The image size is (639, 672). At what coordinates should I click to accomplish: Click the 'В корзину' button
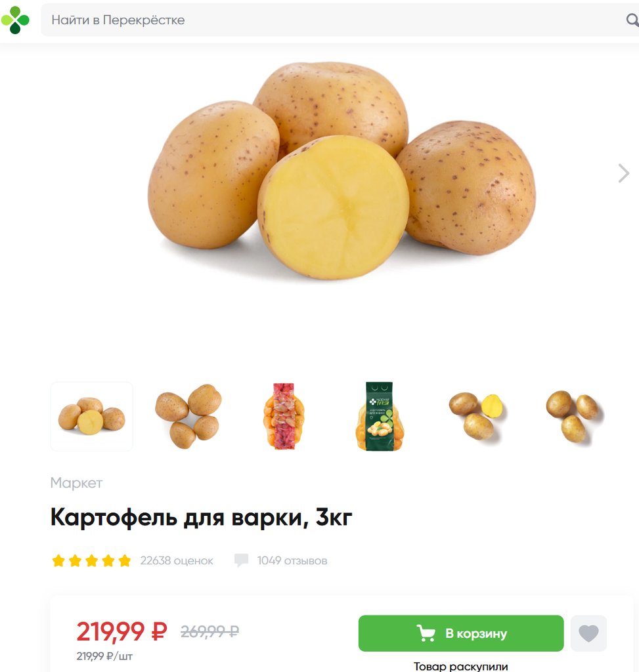click(461, 633)
